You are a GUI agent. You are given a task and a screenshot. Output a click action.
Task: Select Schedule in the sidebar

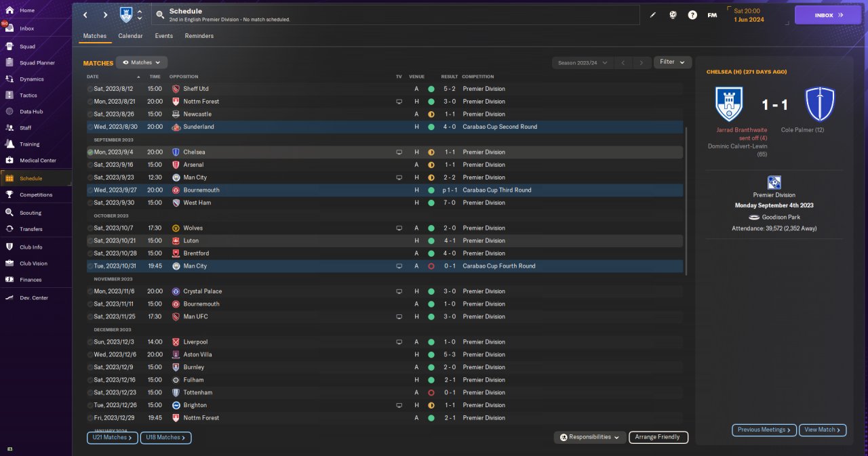35,178
